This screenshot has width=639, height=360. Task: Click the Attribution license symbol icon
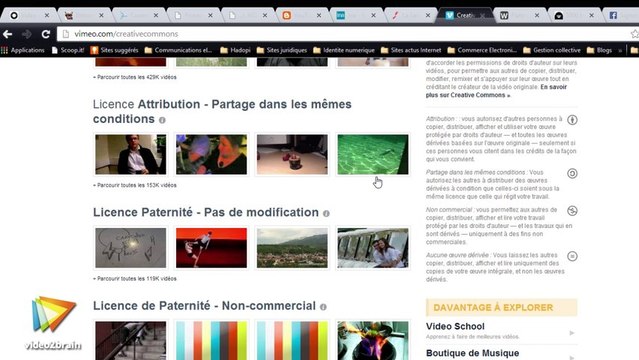coord(572,120)
